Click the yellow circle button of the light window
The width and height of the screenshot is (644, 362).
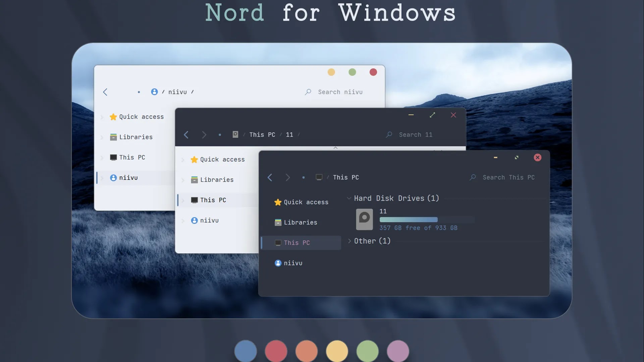tap(331, 72)
